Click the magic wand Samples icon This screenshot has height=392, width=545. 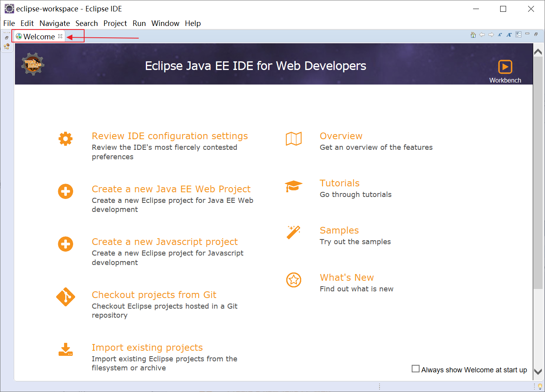coord(293,232)
